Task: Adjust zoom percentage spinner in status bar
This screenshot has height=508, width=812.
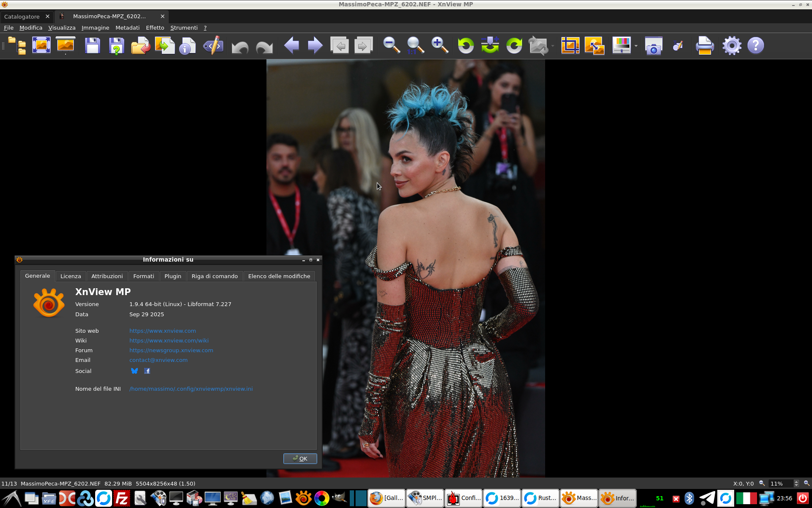Action: [x=796, y=483]
